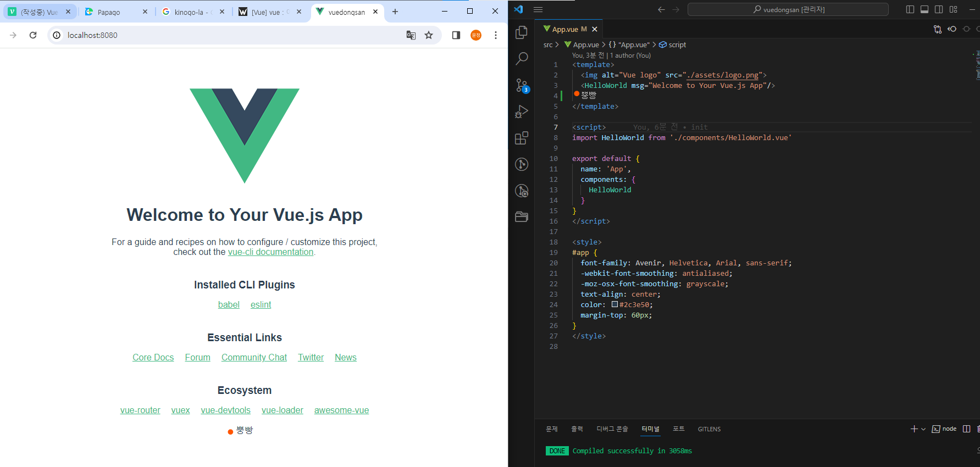Open VS Code hamburger application menu
Image resolution: width=980 pixels, height=467 pixels.
pos(538,9)
